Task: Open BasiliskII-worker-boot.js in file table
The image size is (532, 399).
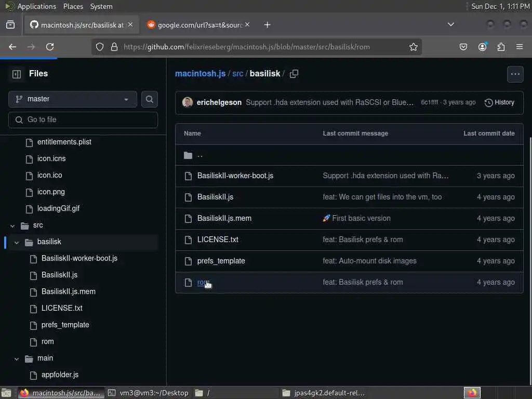Action: pyautogui.click(x=235, y=176)
